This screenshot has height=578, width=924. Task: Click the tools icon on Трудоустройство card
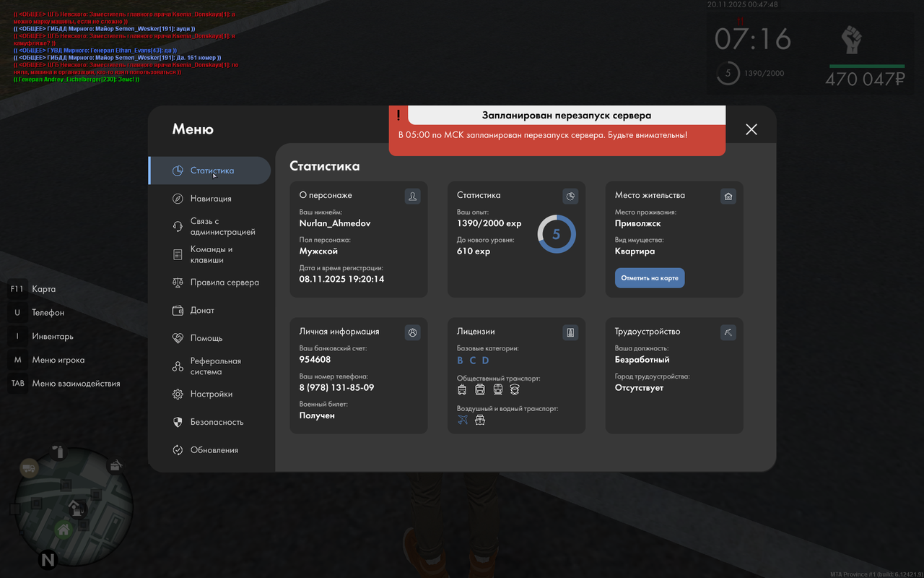click(x=728, y=332)
